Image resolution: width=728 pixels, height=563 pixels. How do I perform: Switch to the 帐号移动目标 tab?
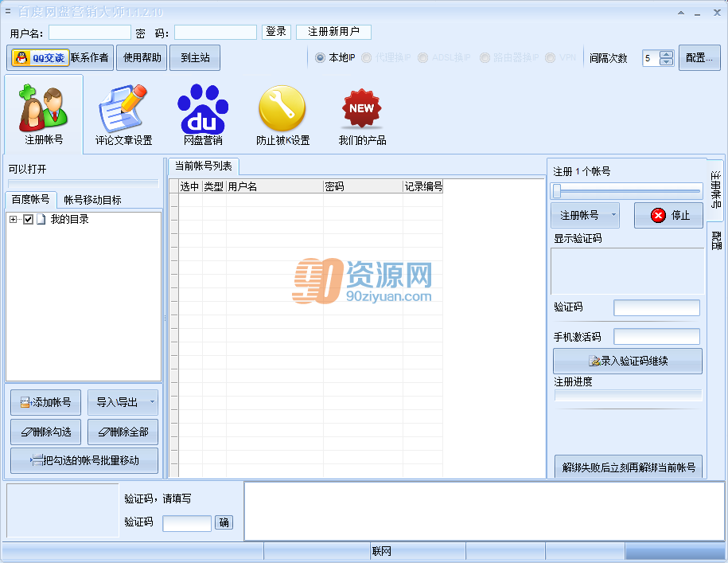pyautogui.click(x=92, y=200)
